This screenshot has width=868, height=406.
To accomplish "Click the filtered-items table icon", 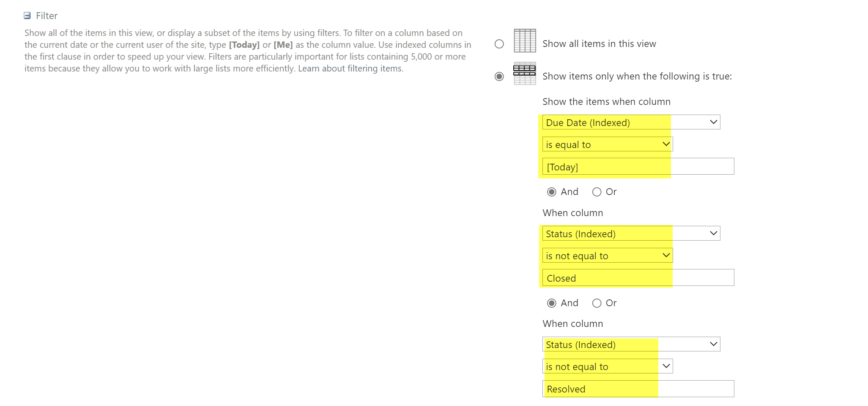I will tap(525, 74).
